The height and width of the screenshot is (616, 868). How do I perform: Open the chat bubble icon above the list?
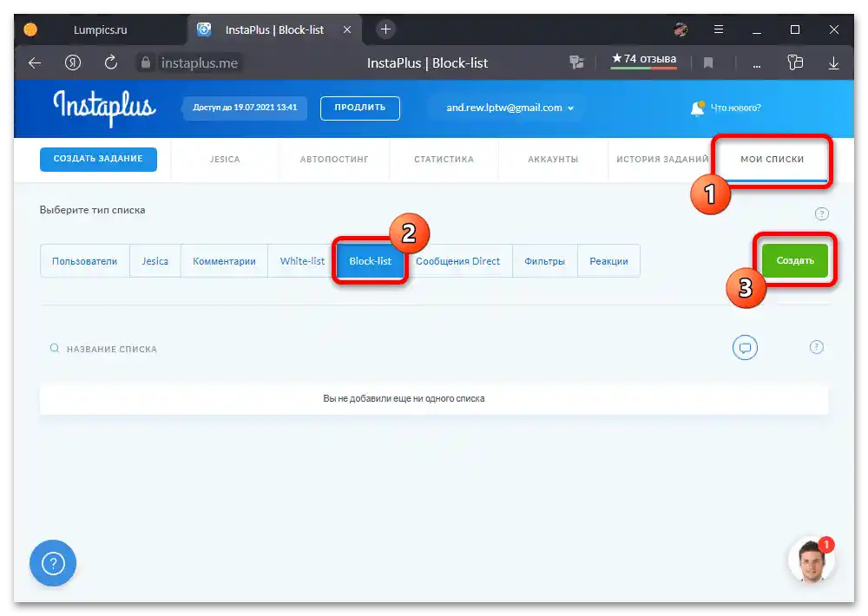point(745,348)
